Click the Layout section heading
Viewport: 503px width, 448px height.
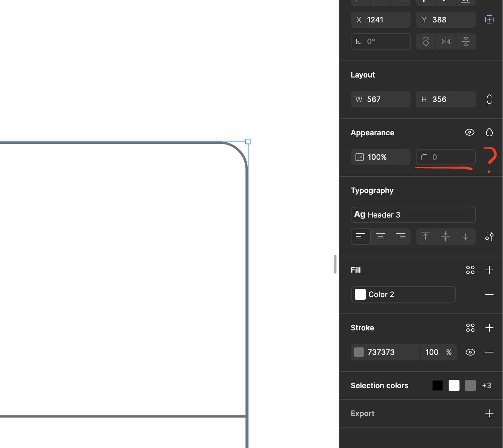click(363, 75)
